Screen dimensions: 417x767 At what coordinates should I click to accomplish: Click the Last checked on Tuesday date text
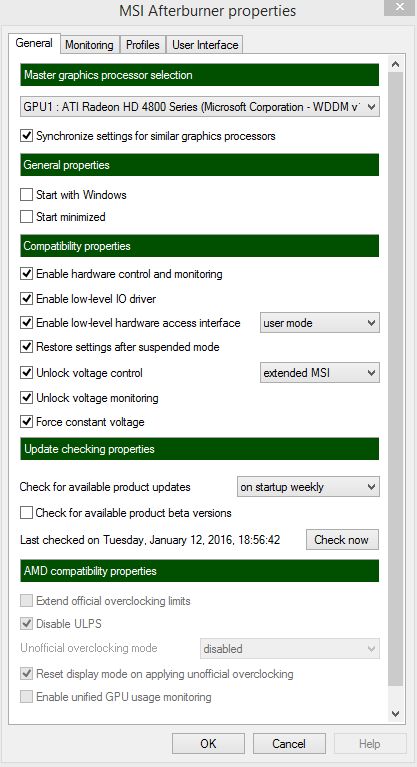pos(150,540)
